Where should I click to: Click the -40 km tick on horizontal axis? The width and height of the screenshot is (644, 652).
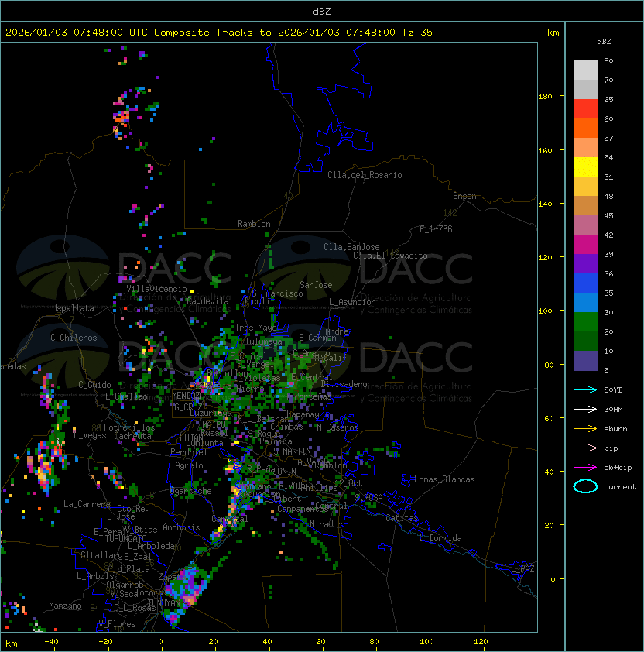pos(51,642)
